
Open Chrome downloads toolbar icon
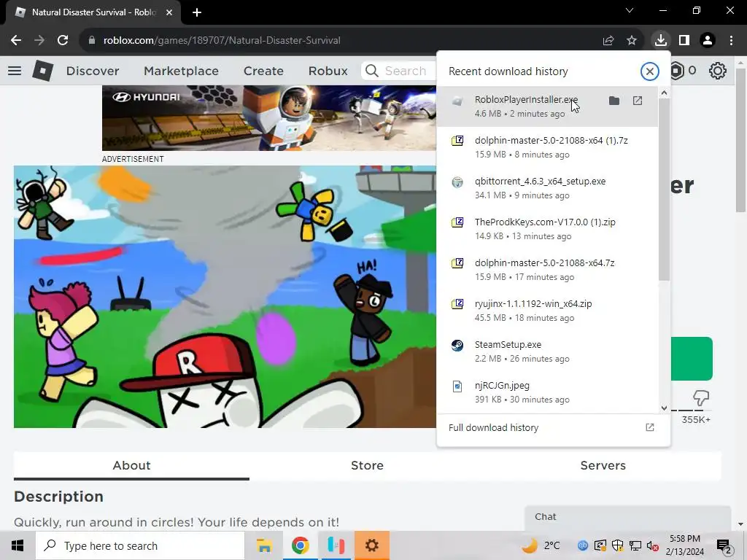coord(660,41)
